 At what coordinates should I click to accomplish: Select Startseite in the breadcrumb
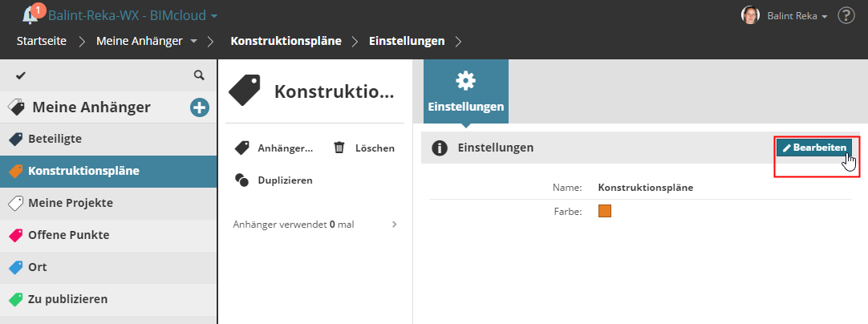41,41
